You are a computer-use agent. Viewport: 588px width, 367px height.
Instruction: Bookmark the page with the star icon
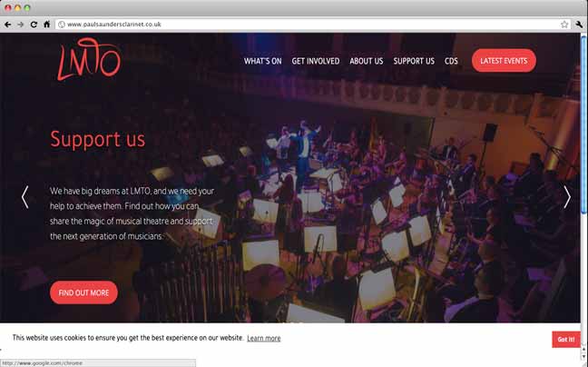(x=564, y=25)
